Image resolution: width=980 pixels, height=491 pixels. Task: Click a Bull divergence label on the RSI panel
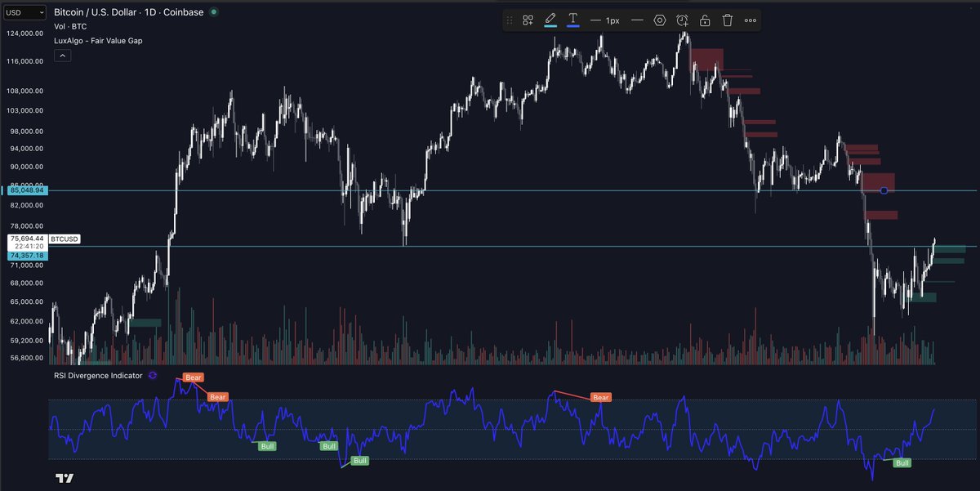coord(266,446)
